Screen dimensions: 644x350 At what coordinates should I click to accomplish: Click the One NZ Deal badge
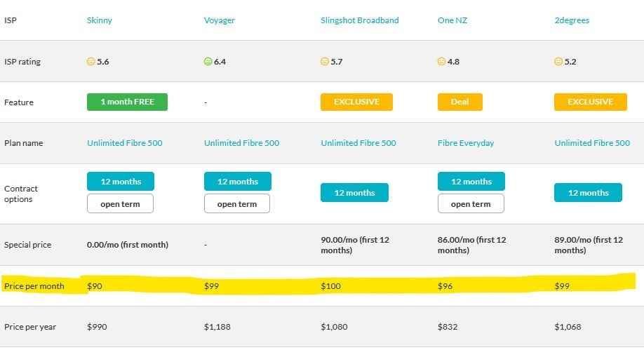tap(459, 102)
